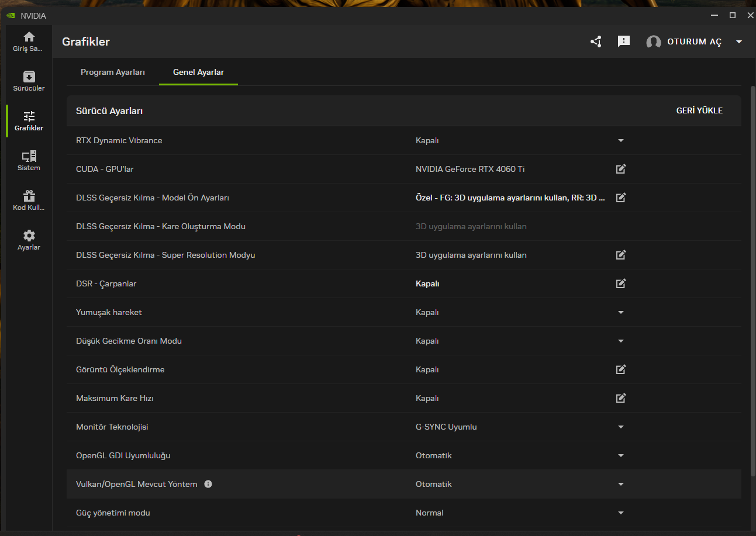Expand the Yumuşak hareket dropdown

point(621,312)
